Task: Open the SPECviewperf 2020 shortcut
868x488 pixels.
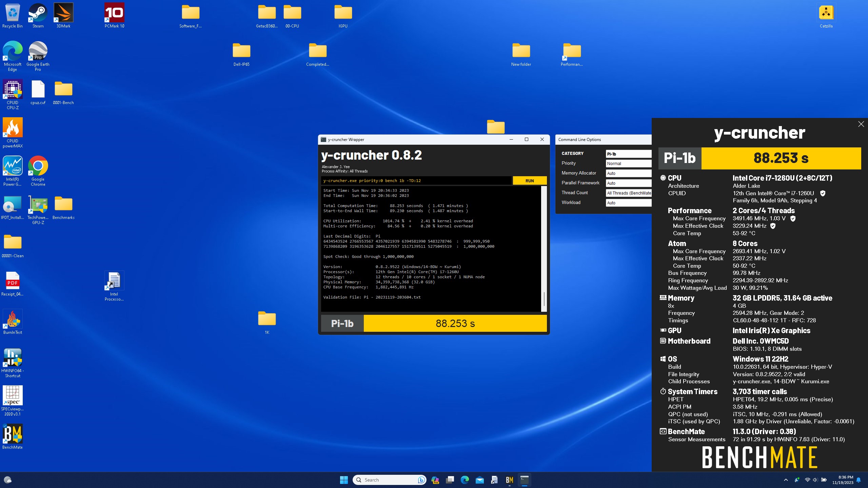Action: [x=13, y=401]
